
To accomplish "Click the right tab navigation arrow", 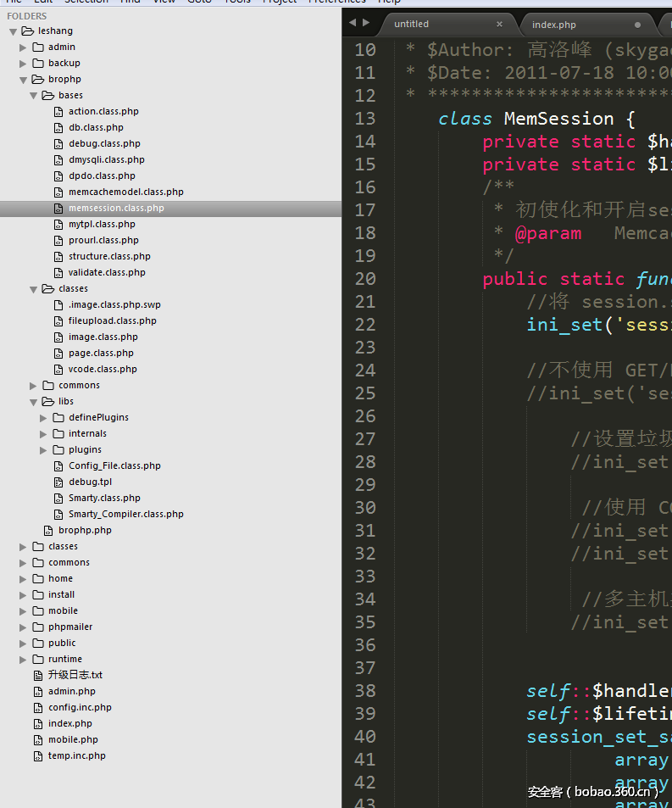I will point(366,23).
